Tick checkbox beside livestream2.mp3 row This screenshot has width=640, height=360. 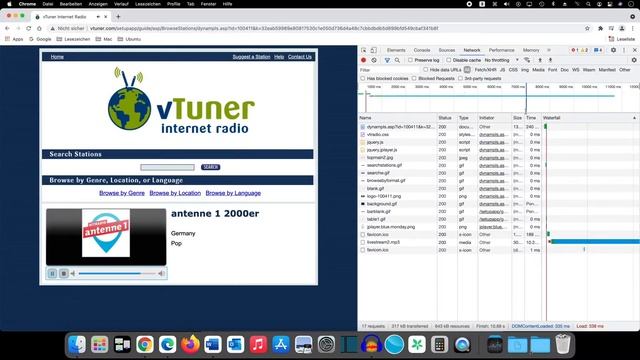(362, 242)
